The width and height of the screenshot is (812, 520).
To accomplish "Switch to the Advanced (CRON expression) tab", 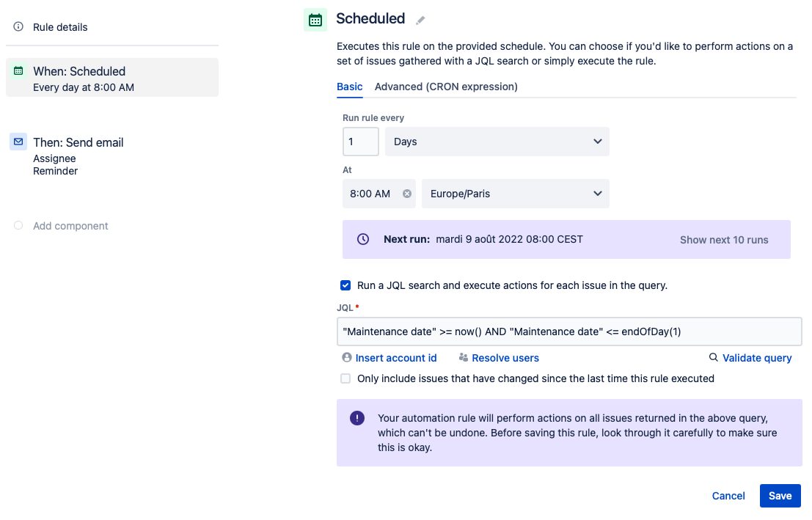I will click(445, 87).
